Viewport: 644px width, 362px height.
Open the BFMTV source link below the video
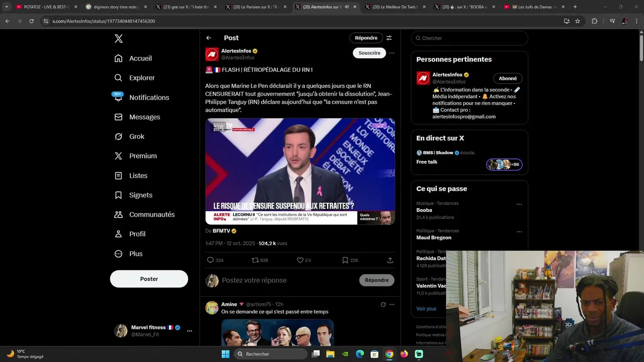[221, 231]
